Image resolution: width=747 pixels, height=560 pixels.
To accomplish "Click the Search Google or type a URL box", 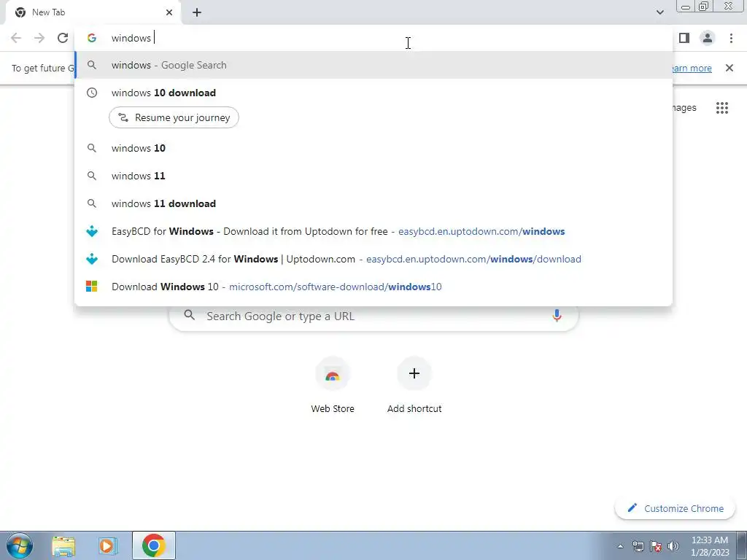I will pos(373,316).
